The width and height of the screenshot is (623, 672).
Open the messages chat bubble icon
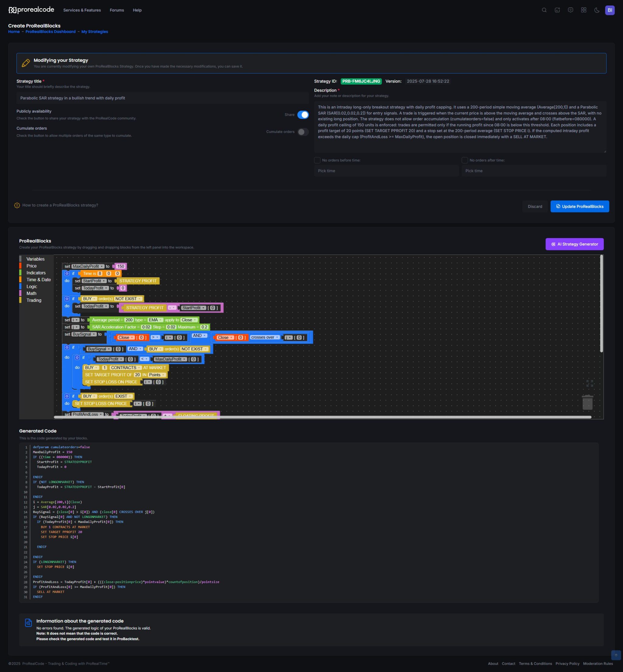pyautogui.click(x=570, y=10)
